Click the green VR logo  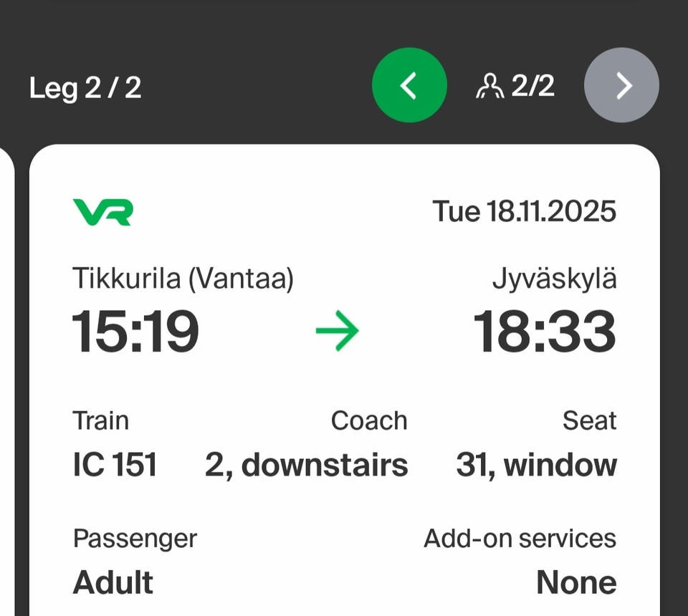[102, 212]
